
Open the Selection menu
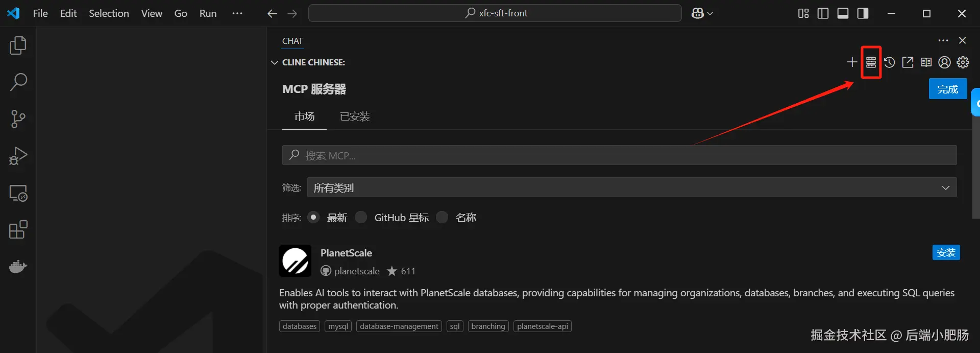[109, 13]
